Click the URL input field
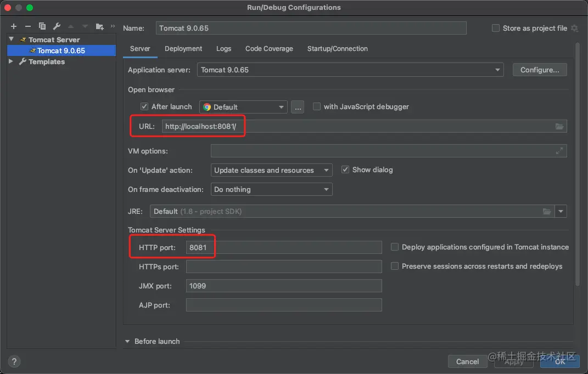The image size is (588, 374). 364,126
